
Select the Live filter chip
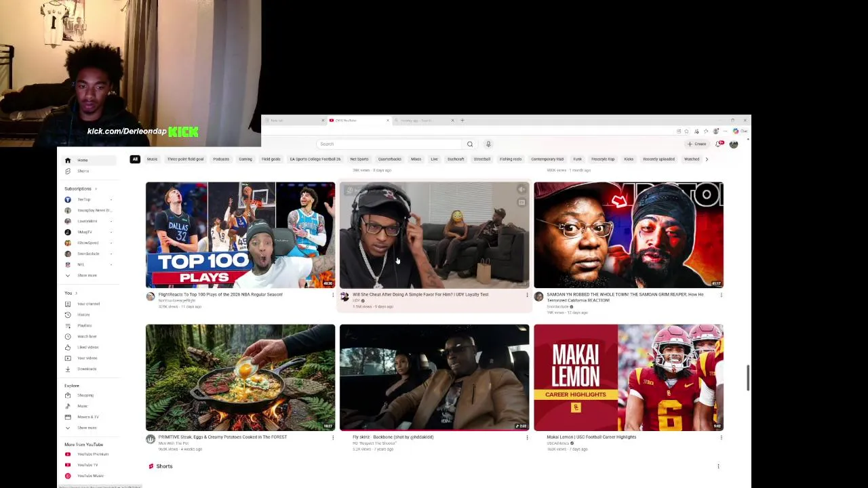[x=434, y=159]
